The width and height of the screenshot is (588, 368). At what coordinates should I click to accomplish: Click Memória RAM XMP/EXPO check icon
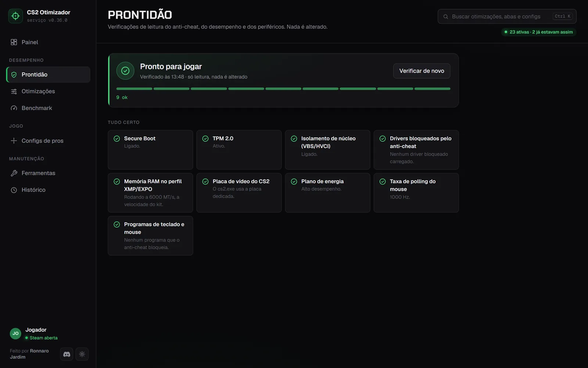coord(117,181)
